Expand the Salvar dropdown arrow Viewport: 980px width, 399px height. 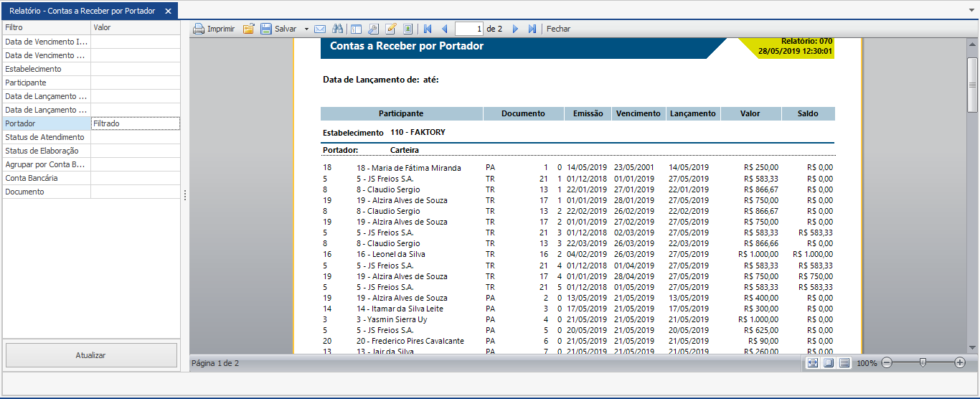point(306,29)
